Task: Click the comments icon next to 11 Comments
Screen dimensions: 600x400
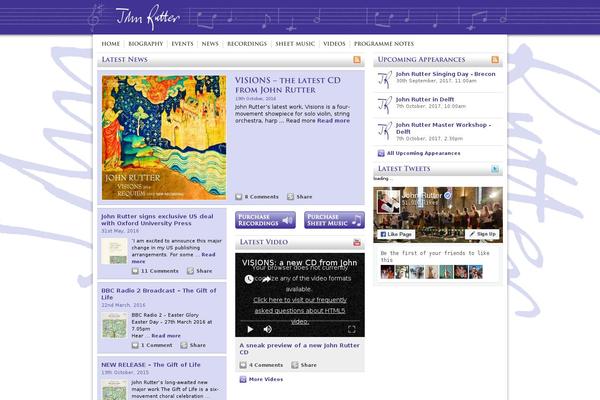Action: [x=135, y=271]
